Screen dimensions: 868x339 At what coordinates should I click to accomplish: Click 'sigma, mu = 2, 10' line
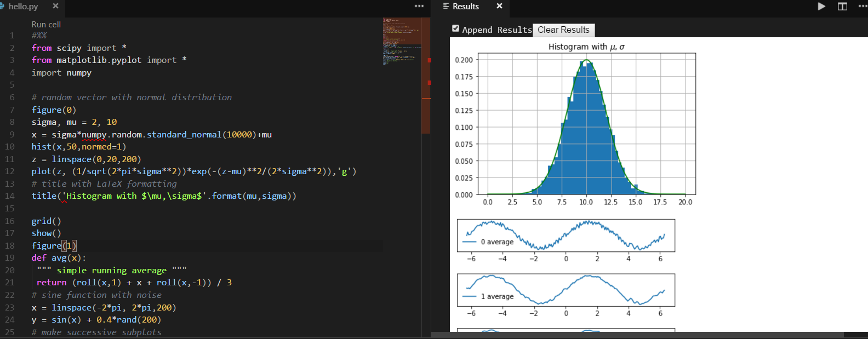[74, 122]
